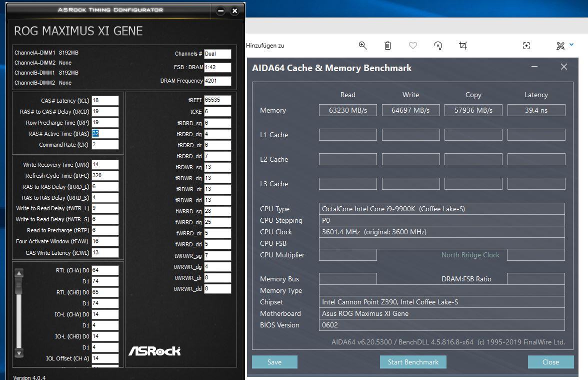Click the Memory Latency result 39.4 ns
Viewport: 588px width, 380px height.
536,110
